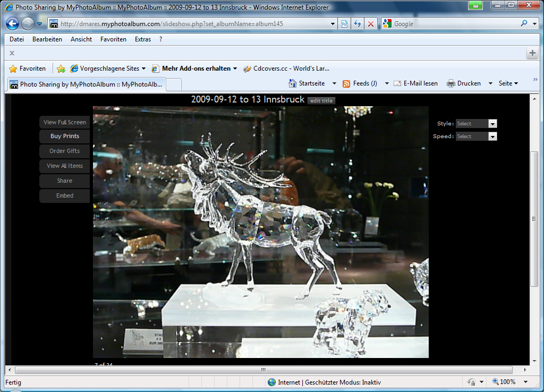Click the red Stop loading icon
The image size is (544, 392).
[371, 24]
